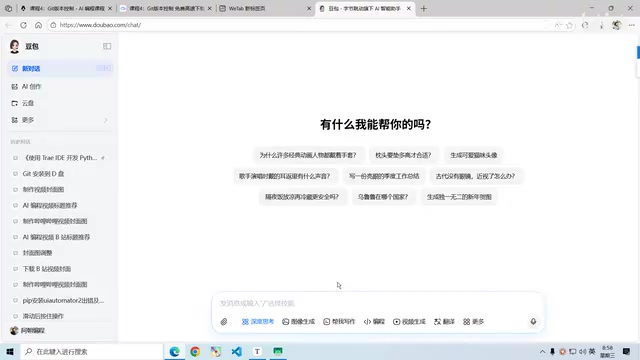
Task: Open history chat about pip安装uiautomator2
Action: click(60, 300)
